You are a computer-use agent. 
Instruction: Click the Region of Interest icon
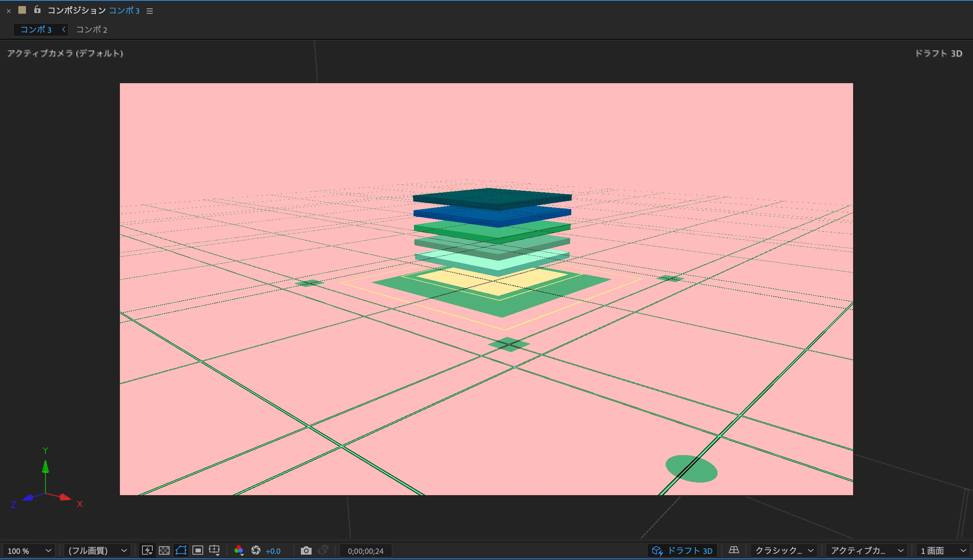click(197, 550)
